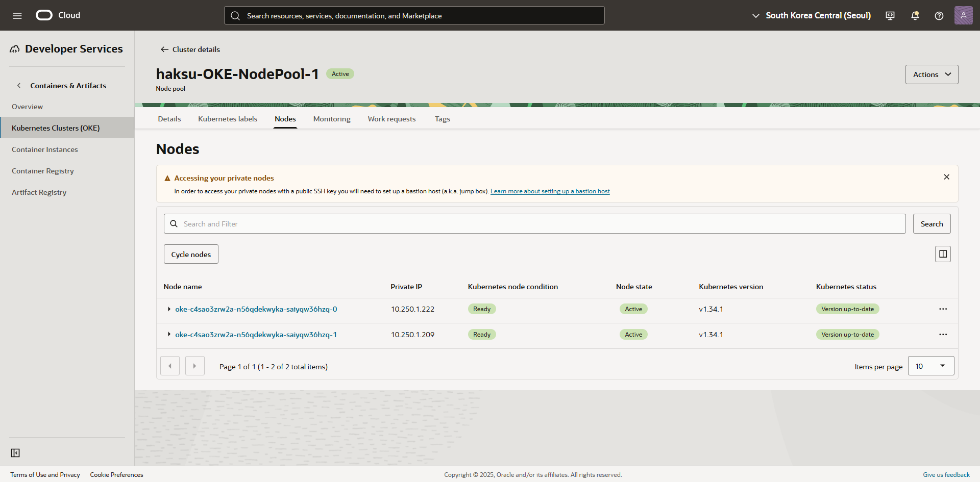Click the Cycle nodes button
The image size is (980, 482).
(x=191, y=255)
